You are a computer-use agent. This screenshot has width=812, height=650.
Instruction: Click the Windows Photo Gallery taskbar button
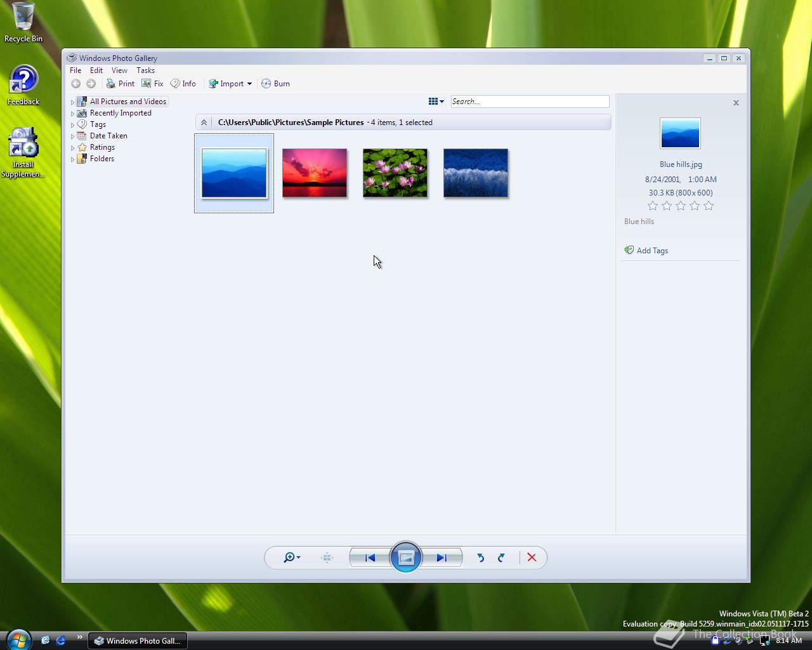[x=138, y=640]
